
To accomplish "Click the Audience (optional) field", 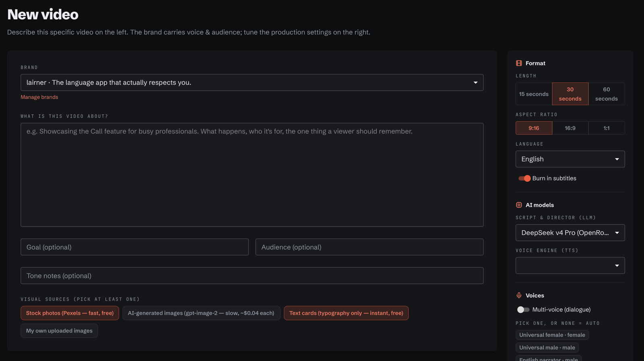I will click(369, 247).
